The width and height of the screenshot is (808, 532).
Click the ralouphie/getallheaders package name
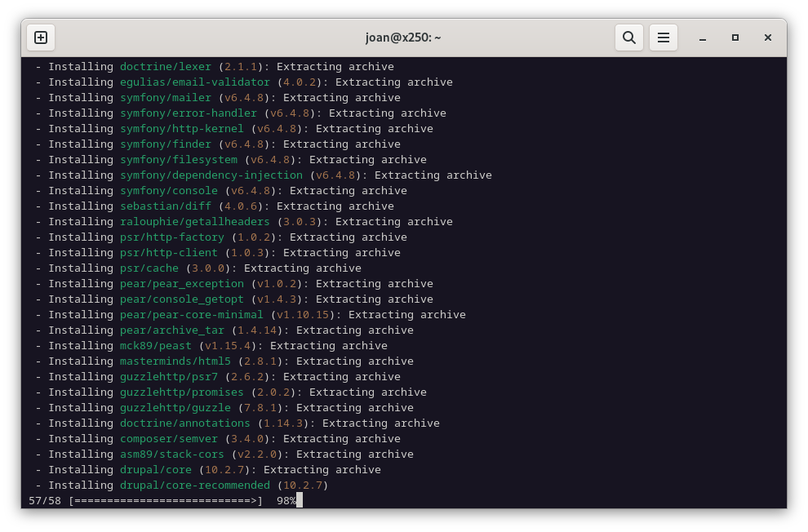point(195,221)
